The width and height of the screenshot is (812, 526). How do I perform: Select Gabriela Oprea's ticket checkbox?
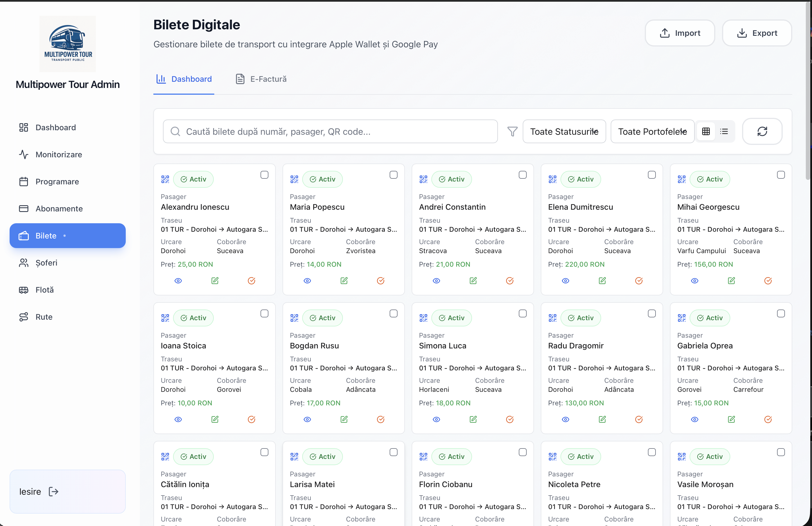(x=781, y=313)
